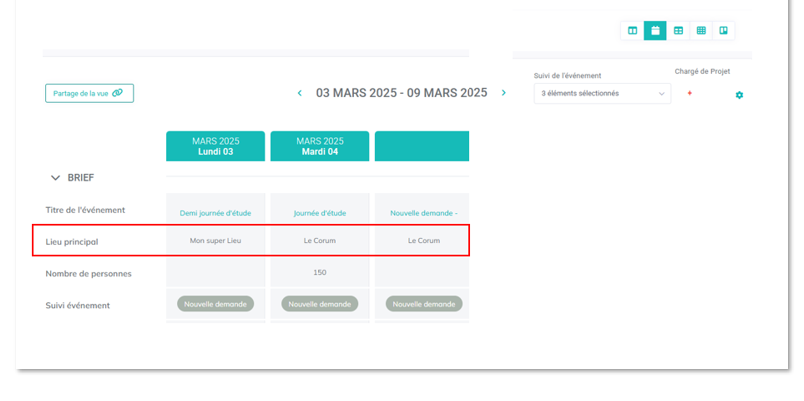The image size is (804, 401).
Task: Switch to the two-column split view icon
Action: pos(632,31)
